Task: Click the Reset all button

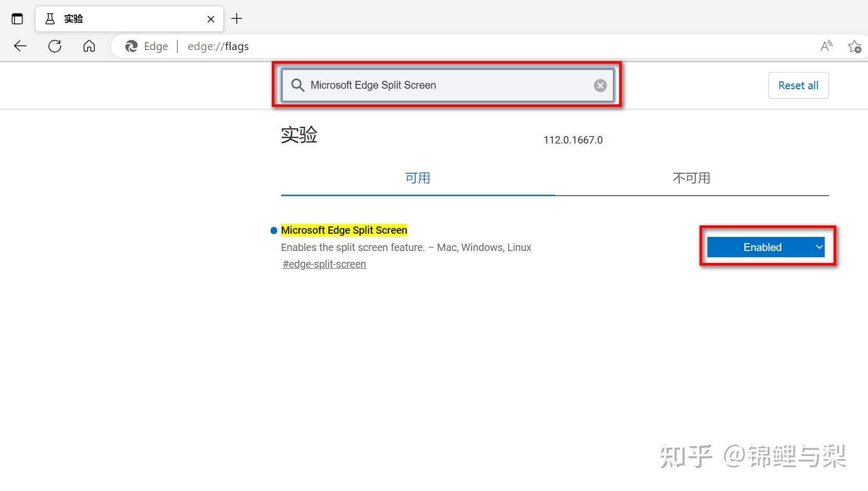Action: tap(798, 85)
